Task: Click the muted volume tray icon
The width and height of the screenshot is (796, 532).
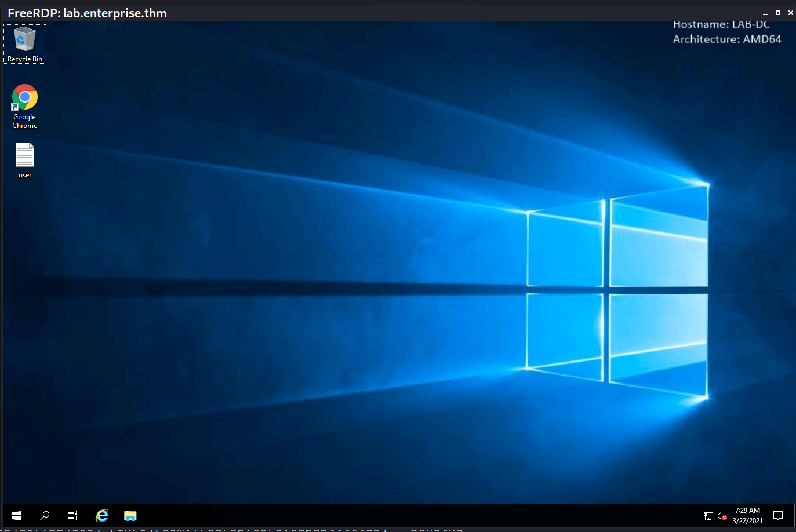Action: pyautogui.click(x=722, y=516)
